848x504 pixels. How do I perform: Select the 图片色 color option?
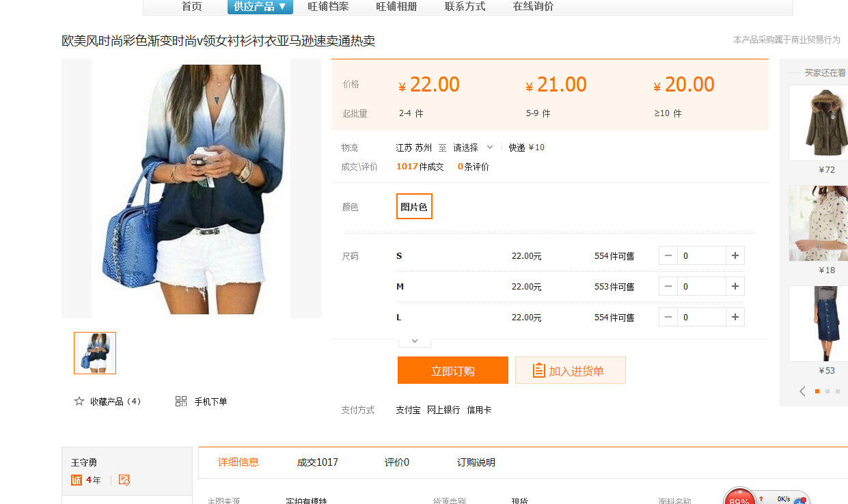coord(414,207)
